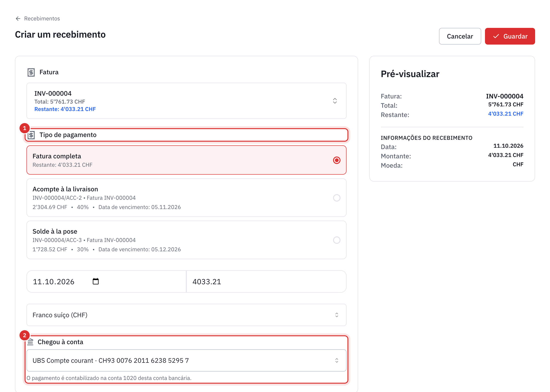Click the Guardar save button
The image size is (550, 392).
pos(510,36)
